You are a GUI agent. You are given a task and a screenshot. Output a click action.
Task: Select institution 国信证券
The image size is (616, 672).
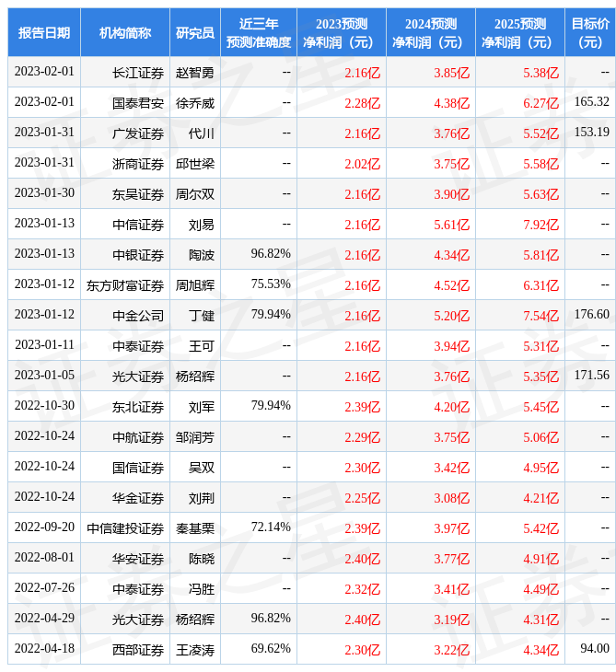click(x=138, y=469)
